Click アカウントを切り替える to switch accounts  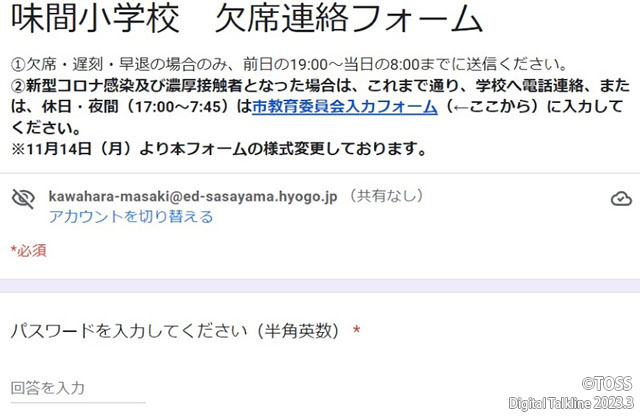pyautogui.click(x=131, y=216)
